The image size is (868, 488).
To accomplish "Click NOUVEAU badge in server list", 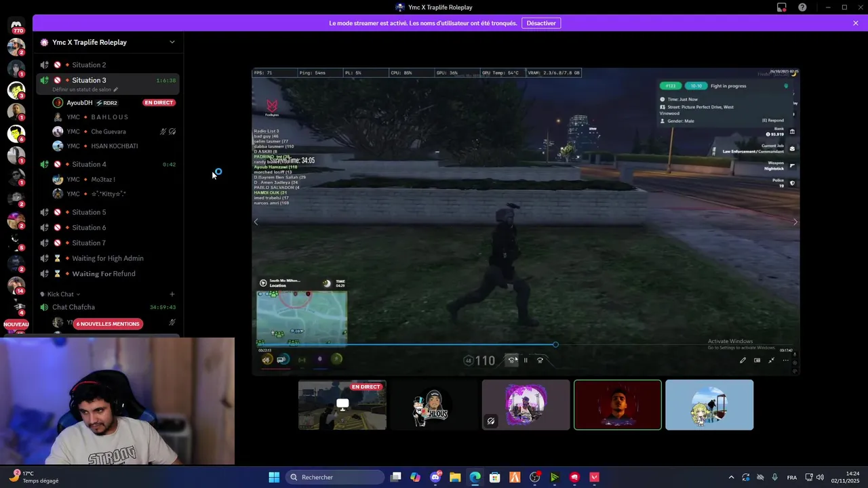I will tap(16, 325).
